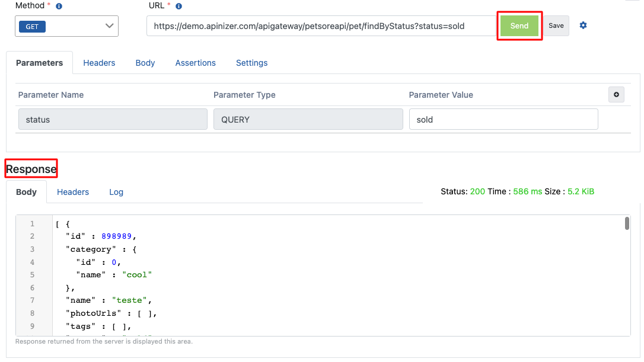Click the add parameter plus icon
Viewport: 644px width, 362px height.
tap(616, 95)
